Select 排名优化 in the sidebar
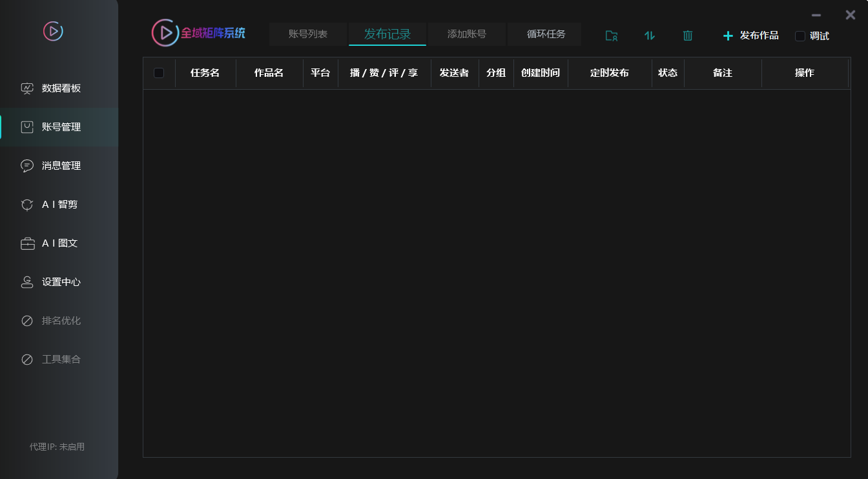Image resolution: width=868 pixels, height=479 pixels. pyautogui.click(x=61, y=321)
